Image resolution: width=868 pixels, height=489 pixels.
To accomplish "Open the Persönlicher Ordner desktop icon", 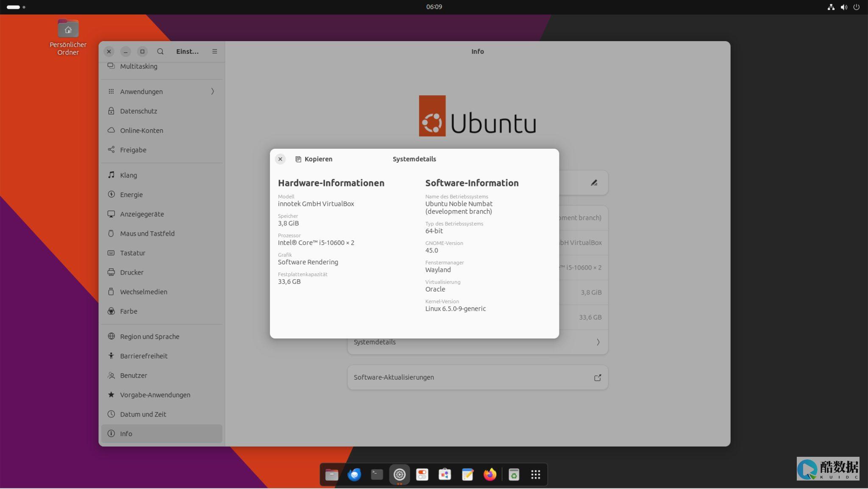I will coord(68,37).
